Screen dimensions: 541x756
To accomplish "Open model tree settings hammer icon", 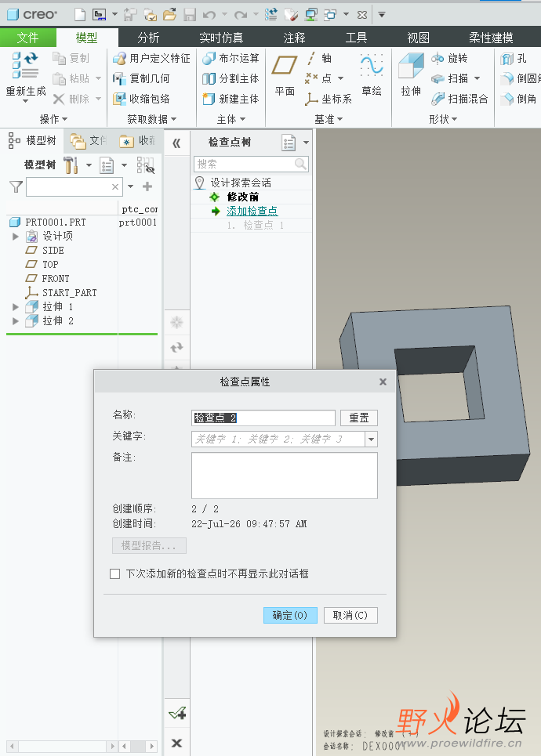I will [71, 165].
